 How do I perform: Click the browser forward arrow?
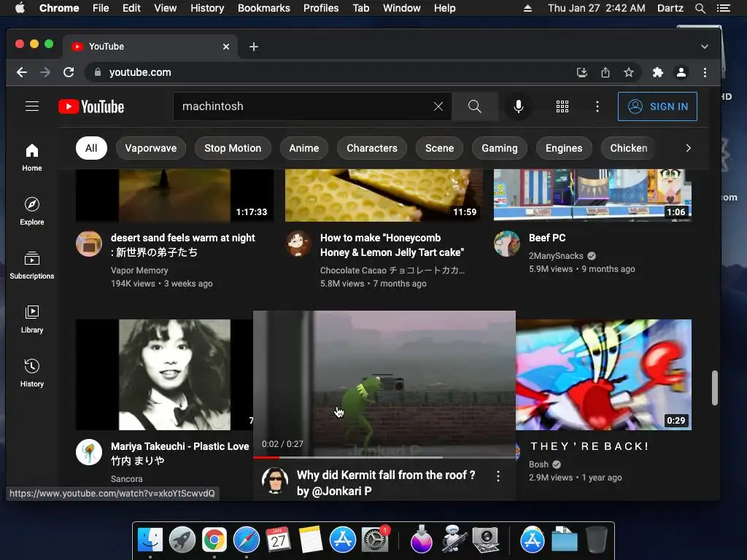tap(45, 72)
